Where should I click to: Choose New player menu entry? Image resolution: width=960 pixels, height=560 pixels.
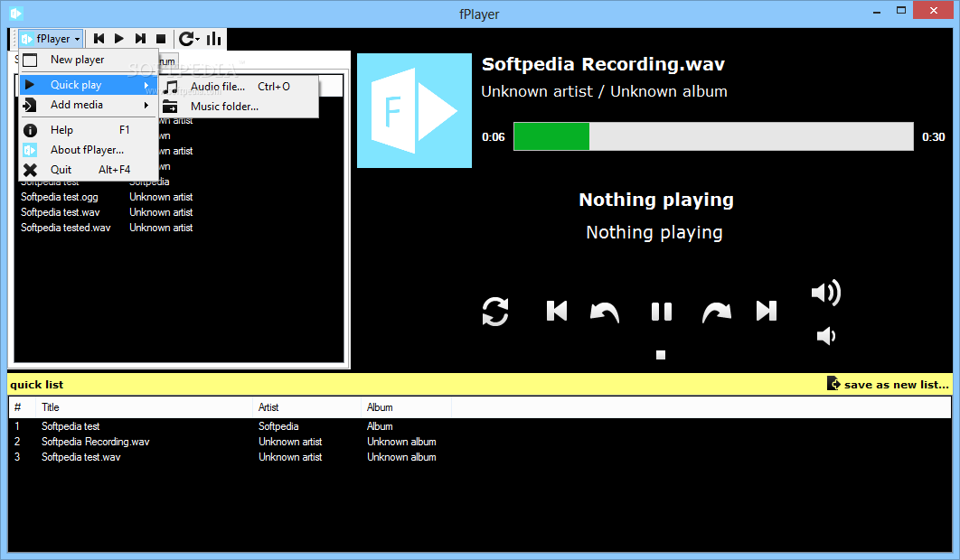pyautogui.click(x=89, y=60)
